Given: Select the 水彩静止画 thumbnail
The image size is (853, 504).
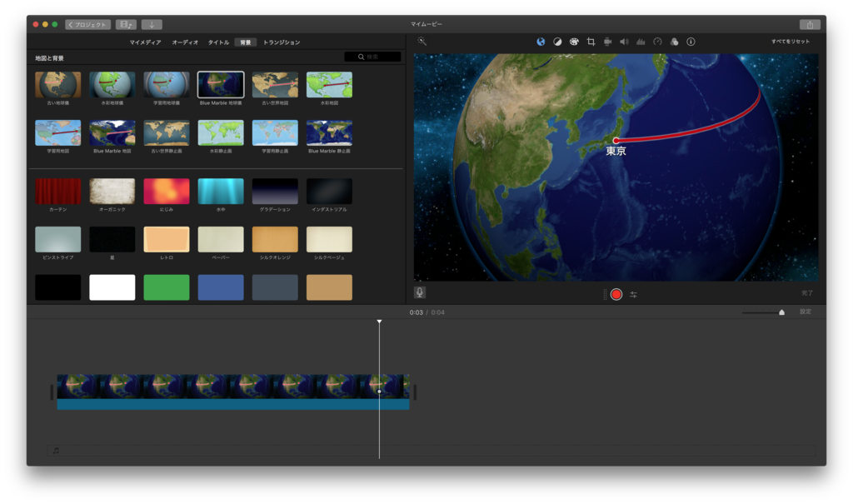Looking at the screenshot, I should pyautogui.click(x=221, y=132).
